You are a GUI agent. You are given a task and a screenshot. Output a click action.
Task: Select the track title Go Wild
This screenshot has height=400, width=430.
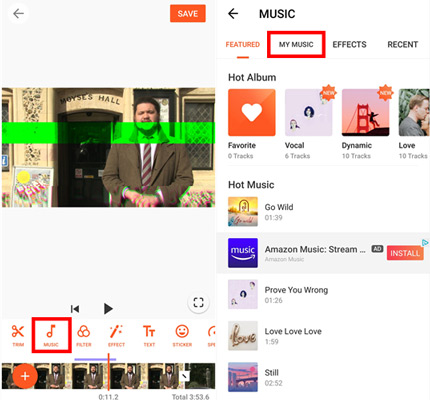(279, 207)
